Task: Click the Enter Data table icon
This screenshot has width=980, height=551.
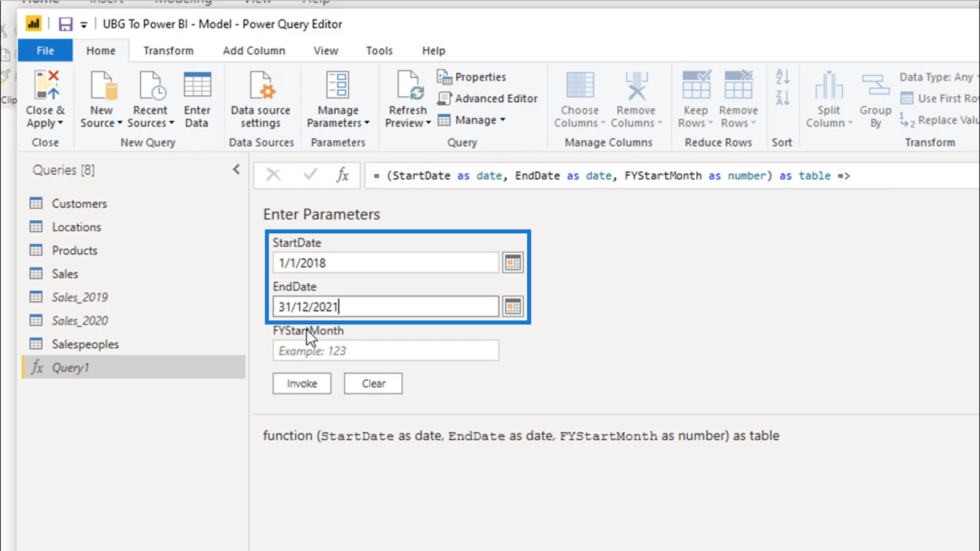Action: point(197,84)
